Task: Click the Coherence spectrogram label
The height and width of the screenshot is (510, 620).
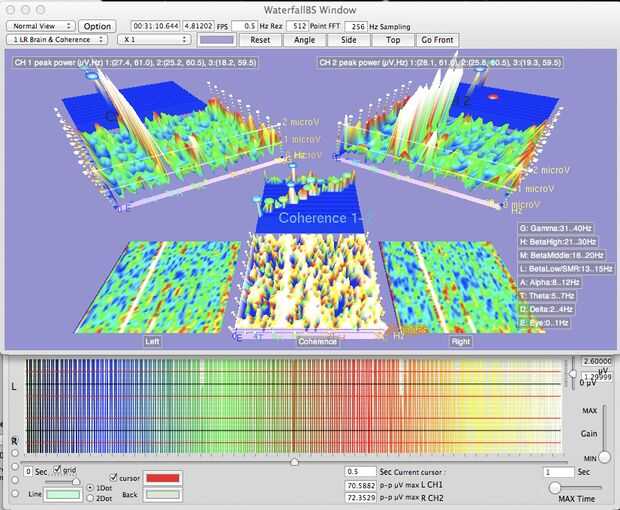Action: [x=318, y=342]
